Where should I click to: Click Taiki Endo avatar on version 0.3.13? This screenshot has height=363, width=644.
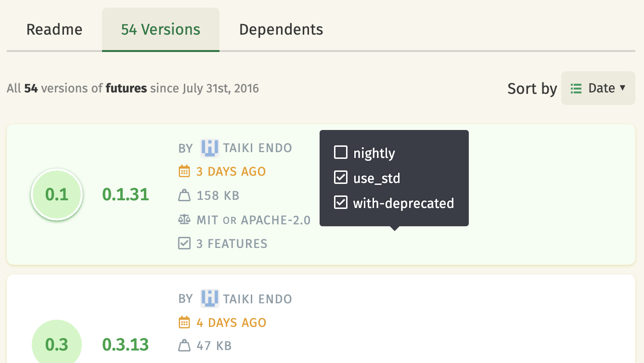[x=210, y=298]
